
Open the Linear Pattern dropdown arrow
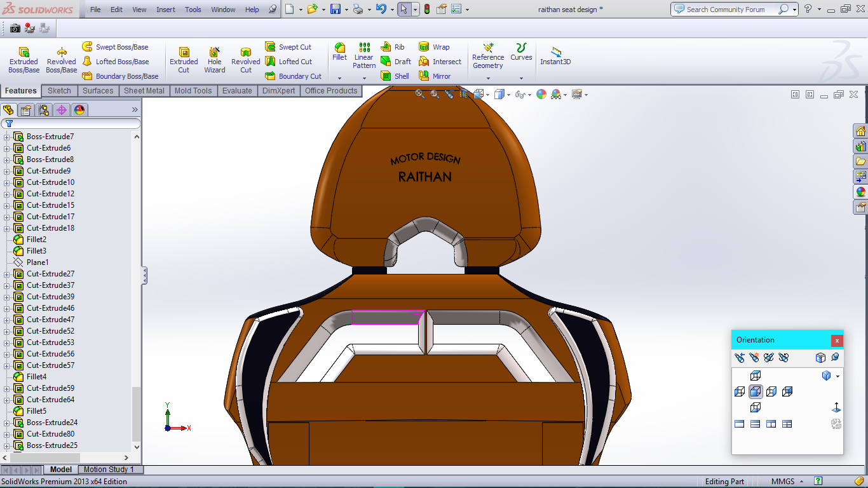coord(364,78)
